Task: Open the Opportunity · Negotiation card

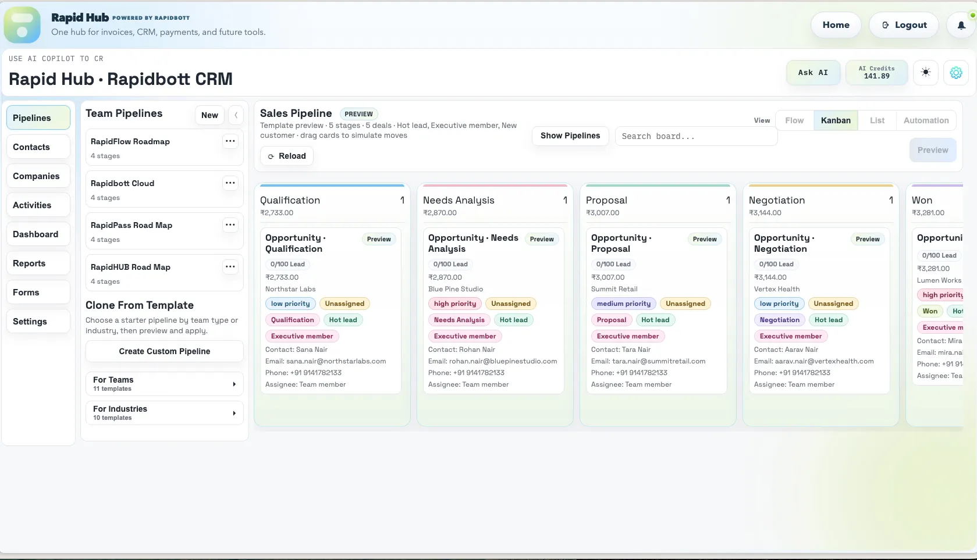Action: coord(819,311)
